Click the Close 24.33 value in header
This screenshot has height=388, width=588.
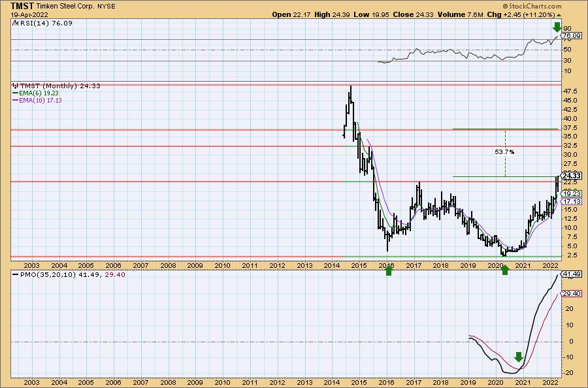(x=413, y=14)
